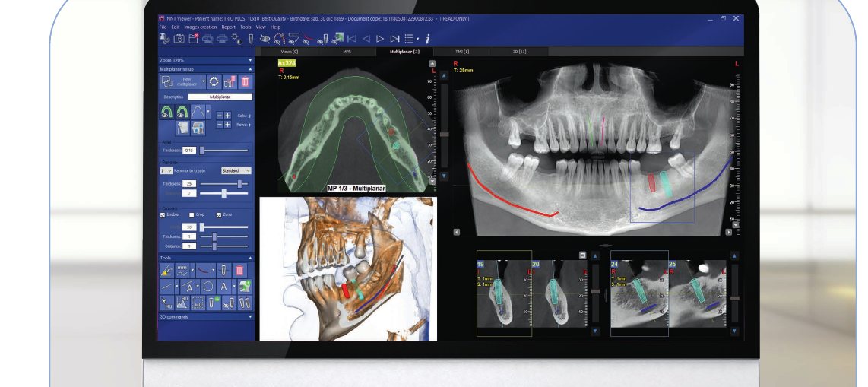Open the dropdown arrow beside New multiplanar

pyautogui.click(x=203, y=81)
